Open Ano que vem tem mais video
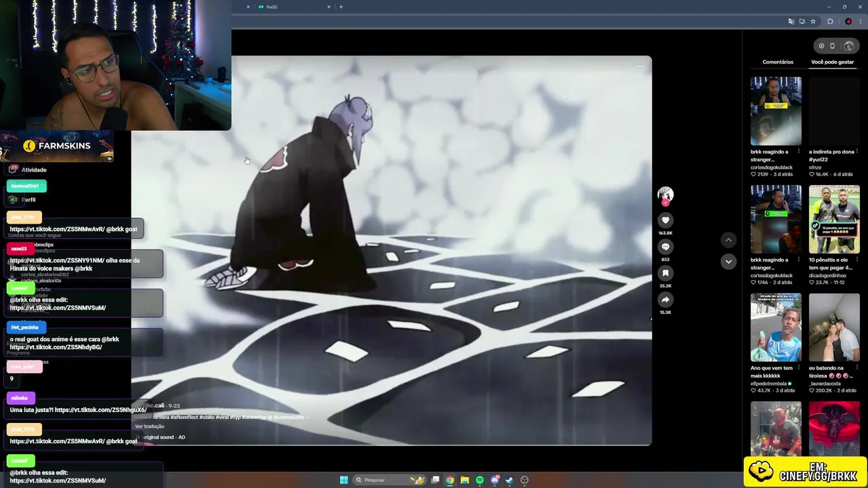The image size is (868, 488). pyautogui.click(x=776, y=327)
